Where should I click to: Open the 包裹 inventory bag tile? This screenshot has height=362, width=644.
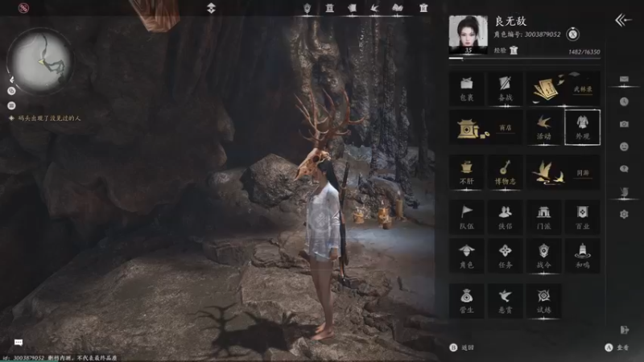tap(467, 89)
